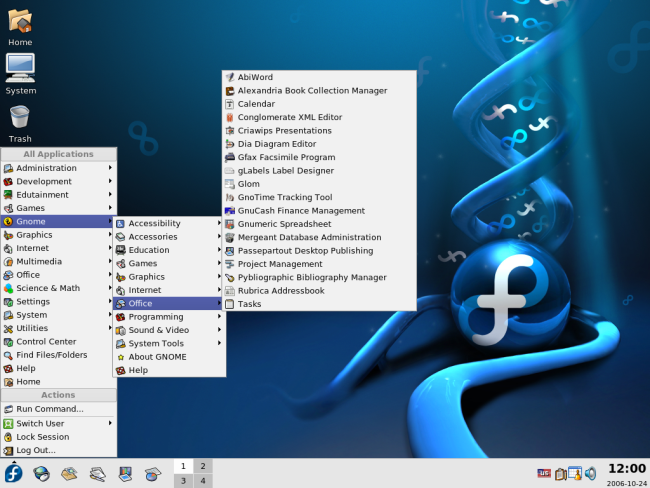Screen dimensions: 650x488
Task: Click the Conglomerate XML Editor icon
Action: click(x=230, y=117)
